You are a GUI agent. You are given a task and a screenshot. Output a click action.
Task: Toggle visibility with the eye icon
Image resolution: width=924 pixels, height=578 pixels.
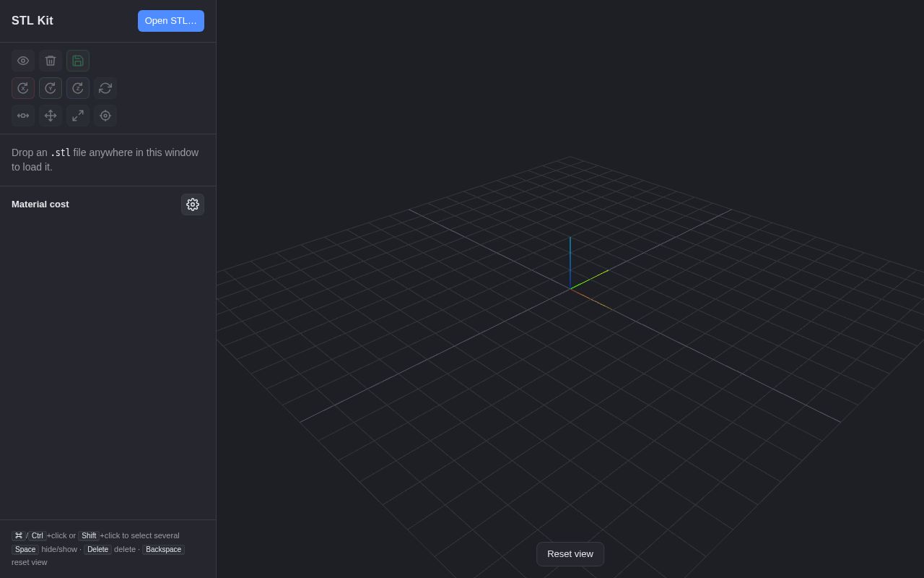click(23, 61)
